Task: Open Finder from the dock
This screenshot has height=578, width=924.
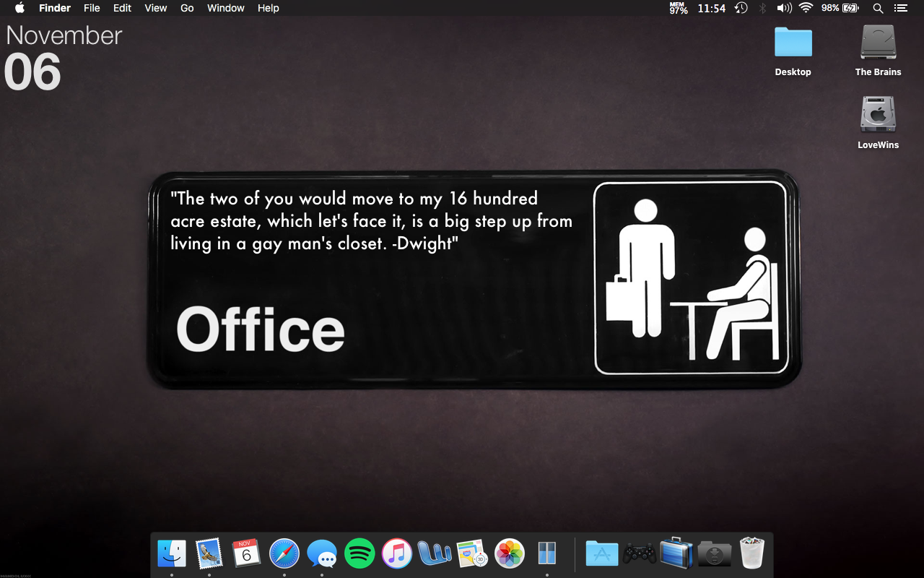Action: (172, 554)
